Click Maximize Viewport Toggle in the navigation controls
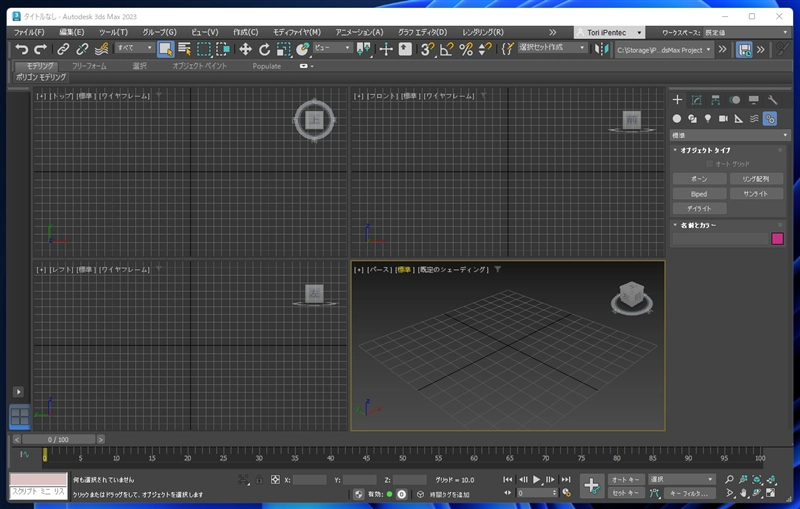 coord(770,493)
